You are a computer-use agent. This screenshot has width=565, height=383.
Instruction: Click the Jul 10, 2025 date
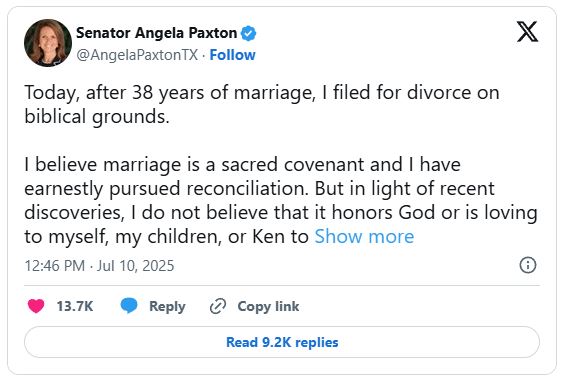135,266
